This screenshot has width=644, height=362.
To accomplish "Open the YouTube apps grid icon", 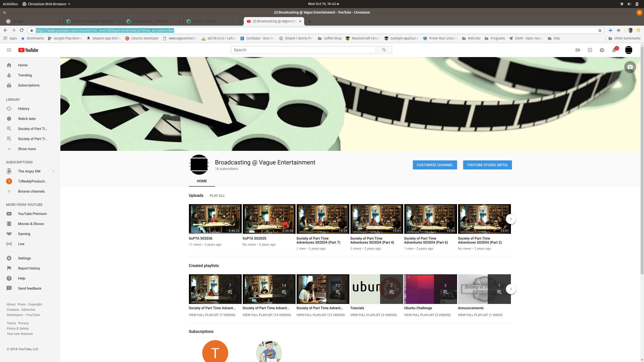I will [590, 50].
